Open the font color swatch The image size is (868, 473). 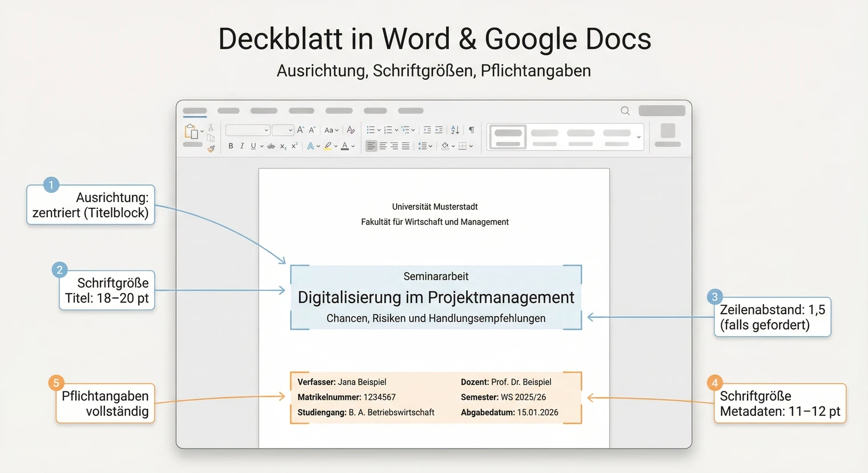tap(344, 147)
